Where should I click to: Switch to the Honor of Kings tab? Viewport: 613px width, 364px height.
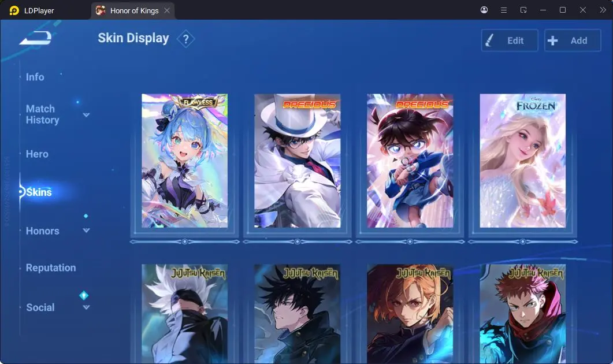tap(133, 10)
